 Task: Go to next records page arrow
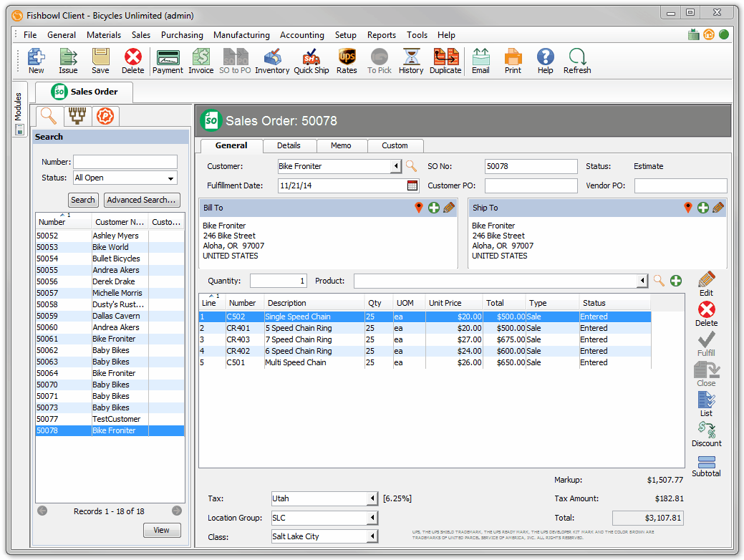coord(176,511)
